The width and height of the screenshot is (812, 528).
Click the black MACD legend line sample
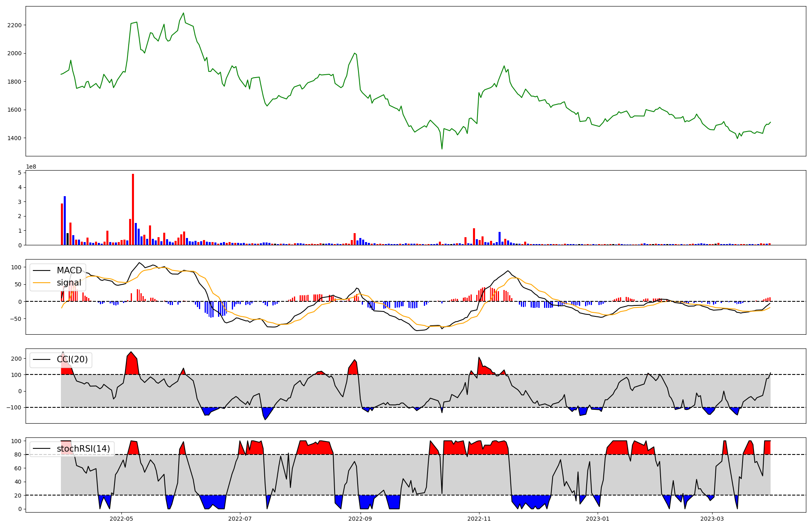tap(41, 270)
